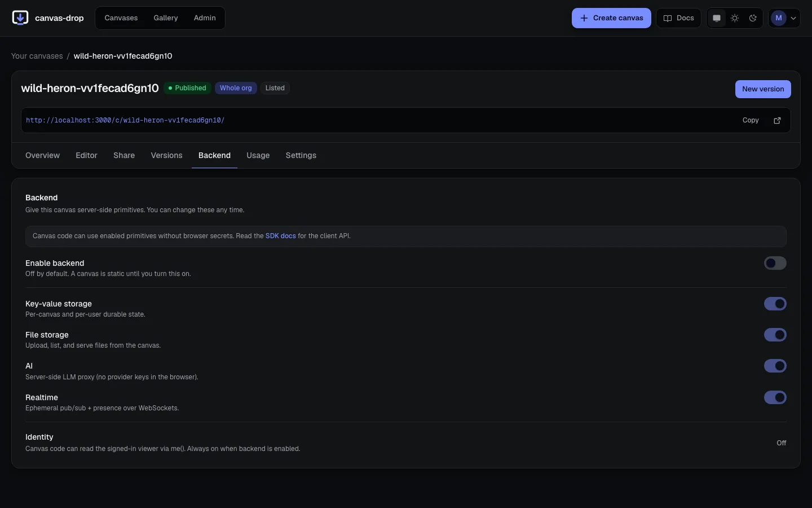
Task: Click the Listed badge
Action: click(275, 88)
